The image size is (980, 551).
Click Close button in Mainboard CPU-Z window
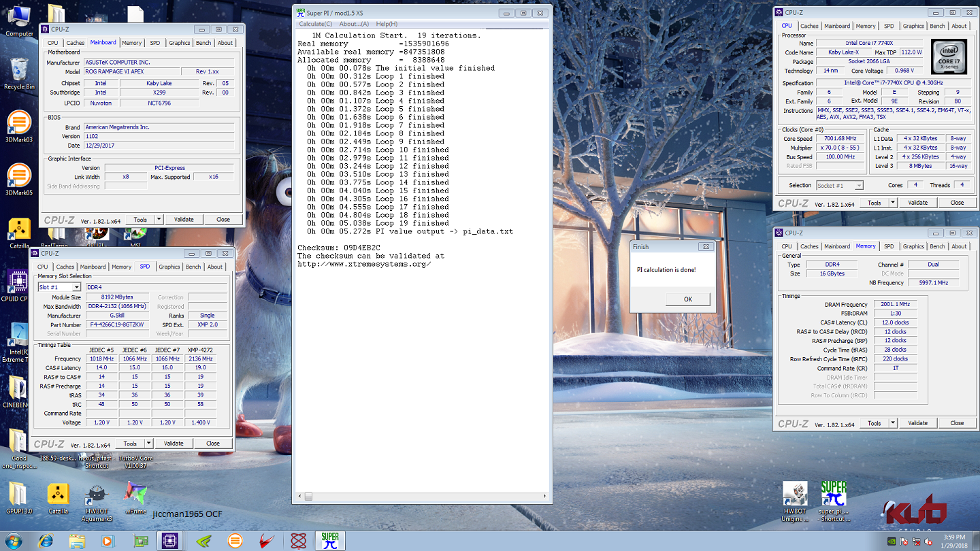(x=223, y=220)
